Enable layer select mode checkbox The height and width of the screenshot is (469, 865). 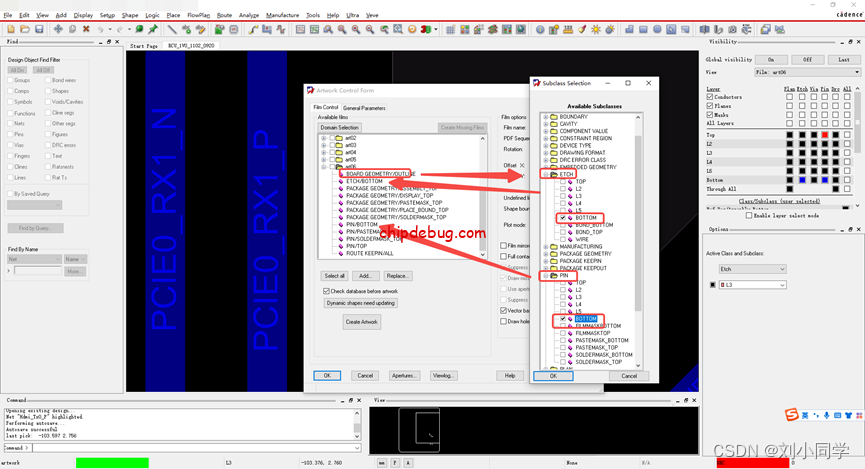pyautogui.click(x=749, y=215)
